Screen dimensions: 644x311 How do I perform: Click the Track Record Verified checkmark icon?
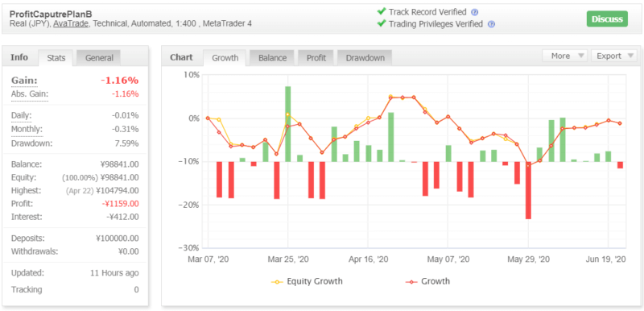pyautogui.click(x=381, y=11)
